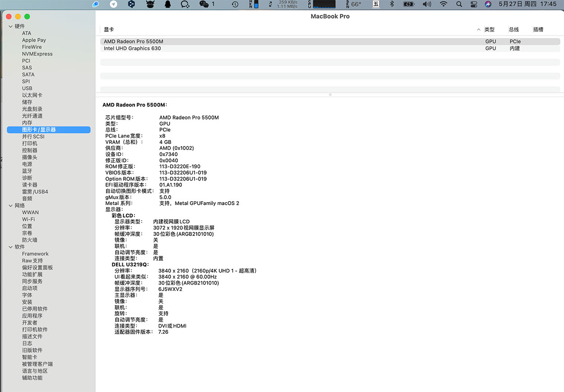Viewport: 564px width, 392px height.
Task: Select 应用程序 in the sidebar
Action: click(x=32, y=316)
